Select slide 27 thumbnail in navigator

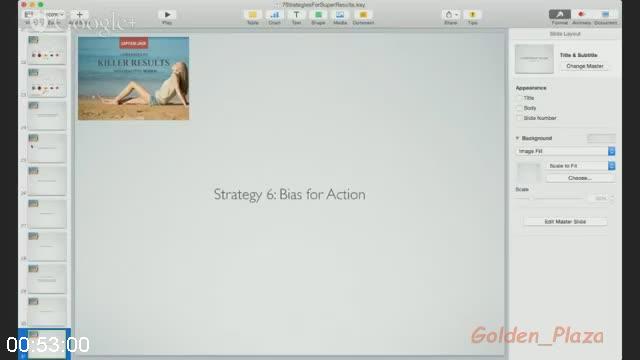47,214
